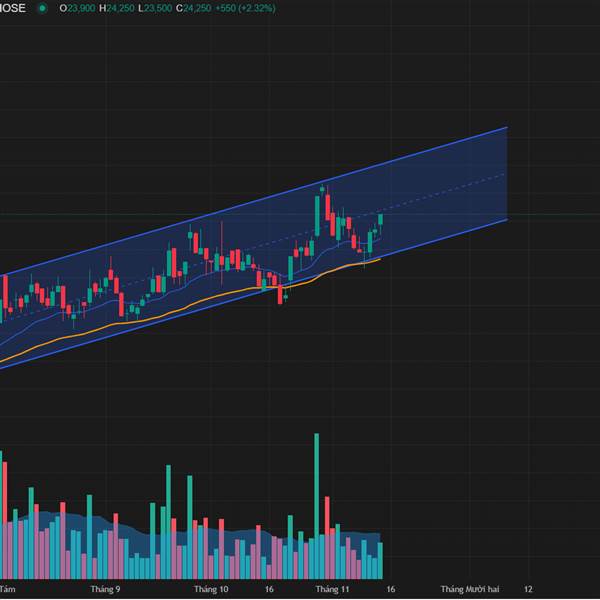Click the tallest green volume bar

316,505
